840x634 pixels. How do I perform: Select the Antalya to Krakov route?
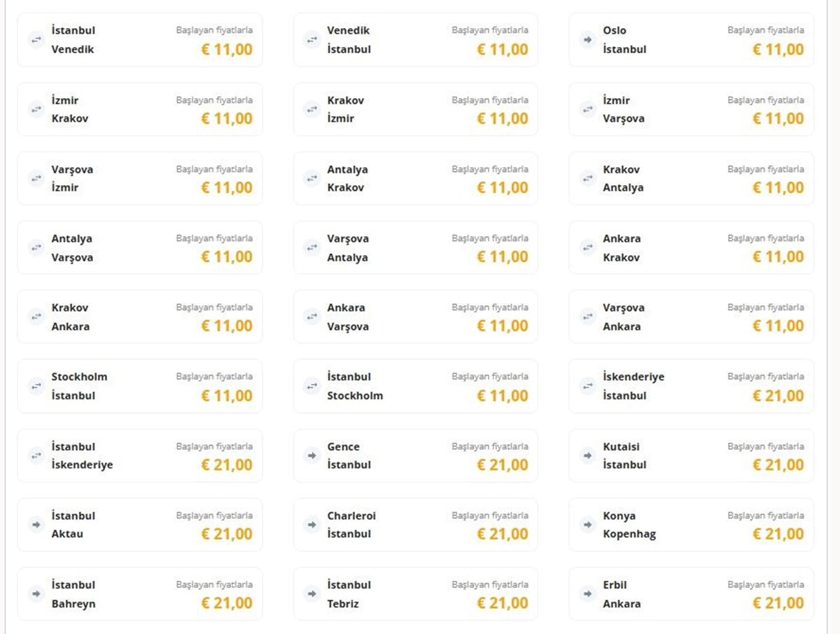416,179
